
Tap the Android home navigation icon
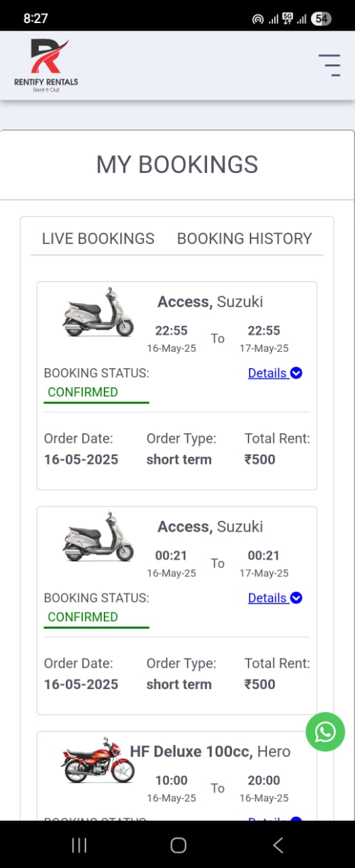pos(178,844)
